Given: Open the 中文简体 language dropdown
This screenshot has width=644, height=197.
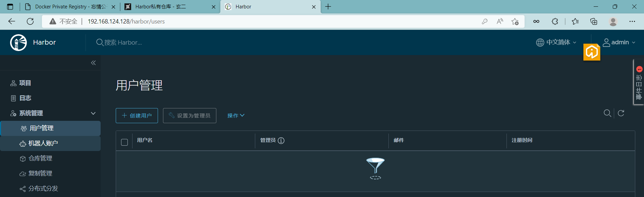Looking at the screenshot, I should click(556, 42).
